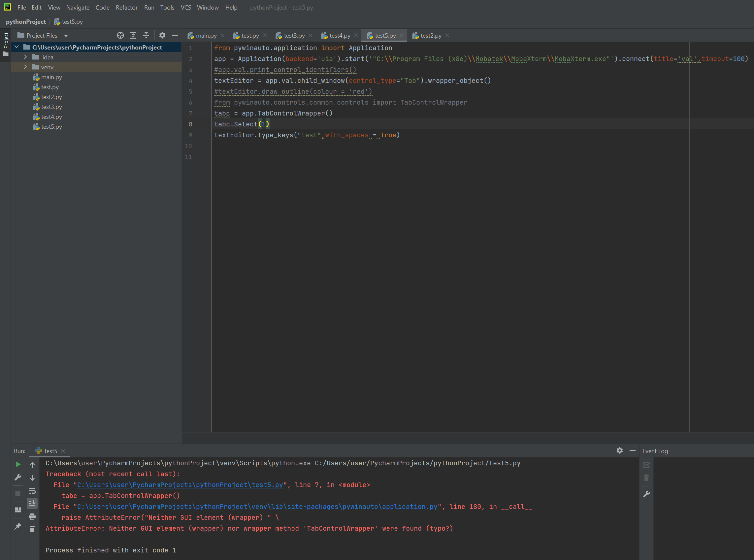Expand the venv folder
Image resolution: width=754 pixels, height=560 pixels.
25,67
